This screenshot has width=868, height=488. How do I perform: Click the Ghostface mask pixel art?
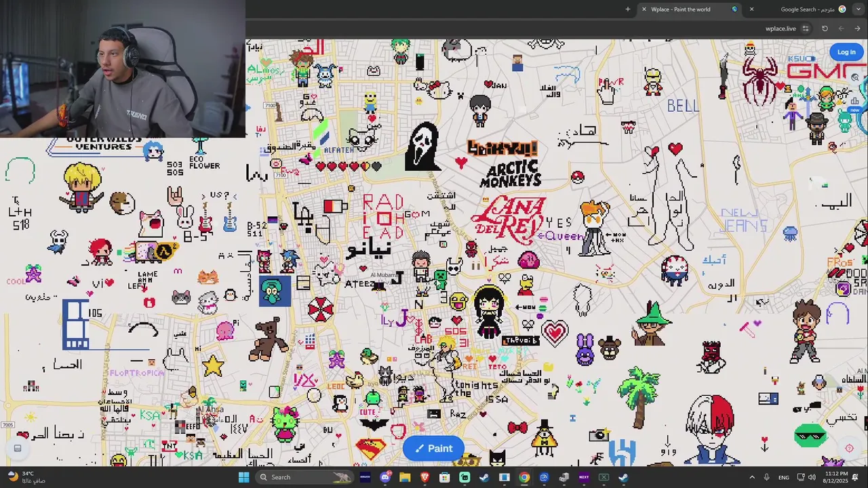point(422,147)
